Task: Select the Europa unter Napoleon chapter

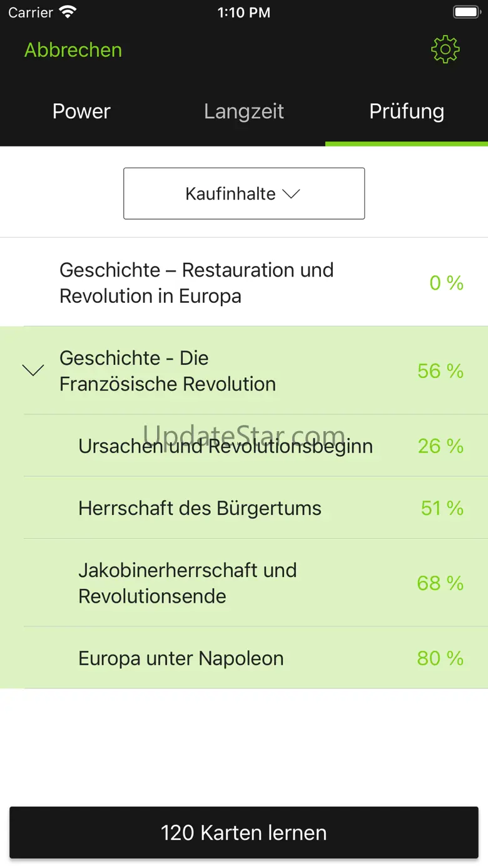Action: pos(181,658)
